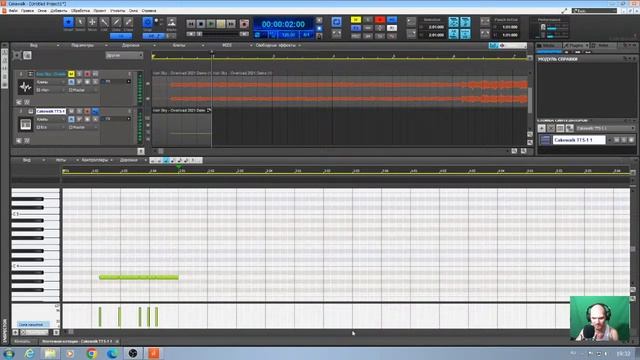Click the Marks module icon
The height and width of the screenshot is (360, 640).
pyautogui.click(x=171, y=22)
